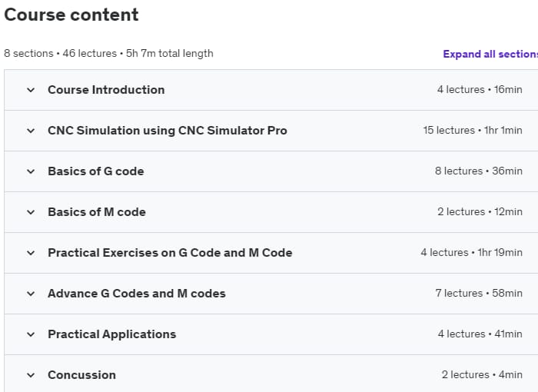
Task: Expand the Course Introduction section chevron
Action: pos(31,90)
